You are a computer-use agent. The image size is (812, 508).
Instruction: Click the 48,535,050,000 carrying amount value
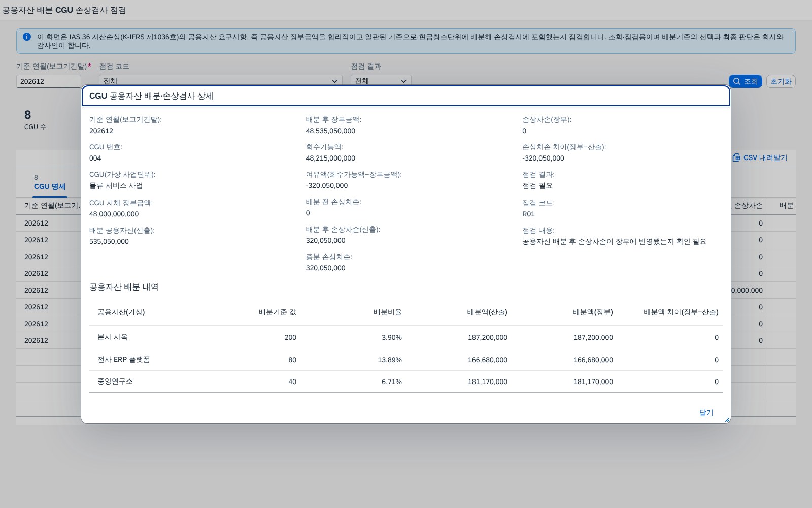coord(330,131)
